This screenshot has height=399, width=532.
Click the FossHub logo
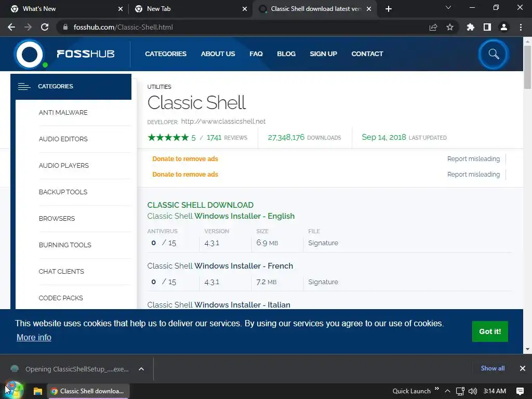click(x=64, y=54)
